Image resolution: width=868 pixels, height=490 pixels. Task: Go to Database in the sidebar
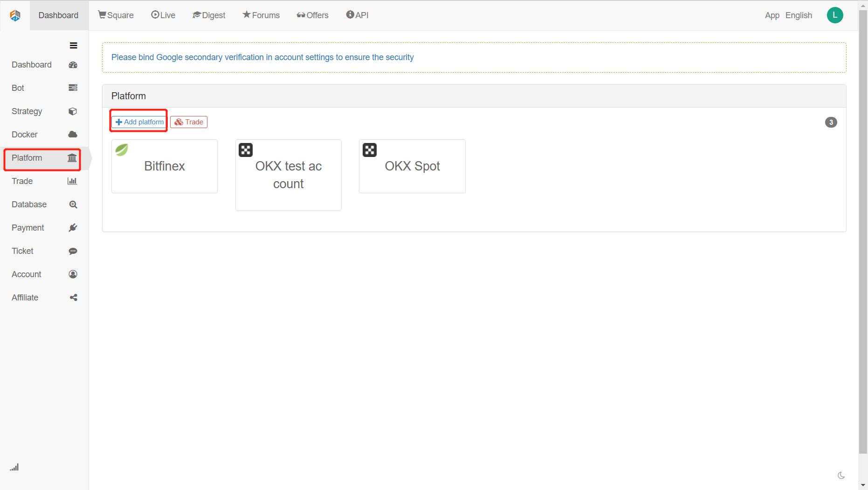point(44,204)
